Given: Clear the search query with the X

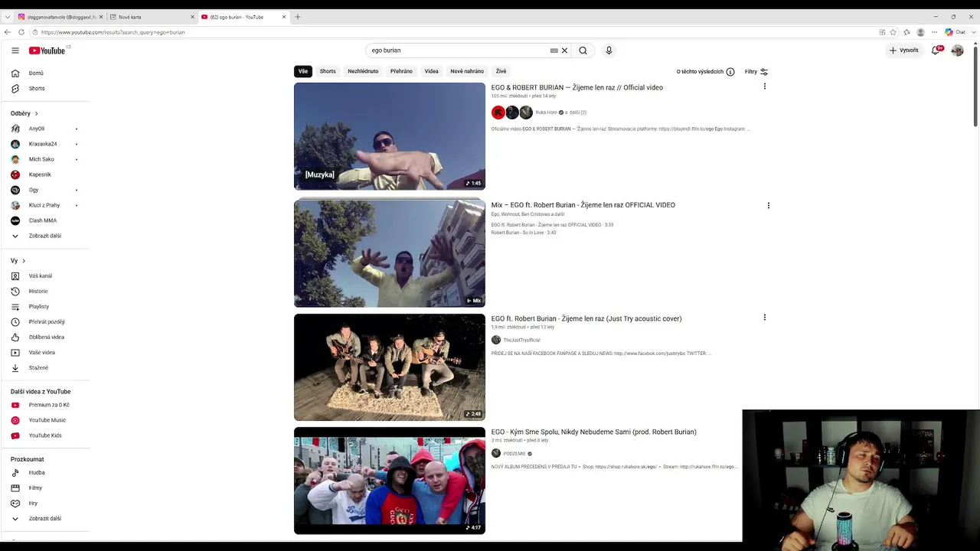Looking at the screenshot, I should click(x=565, y=51).
